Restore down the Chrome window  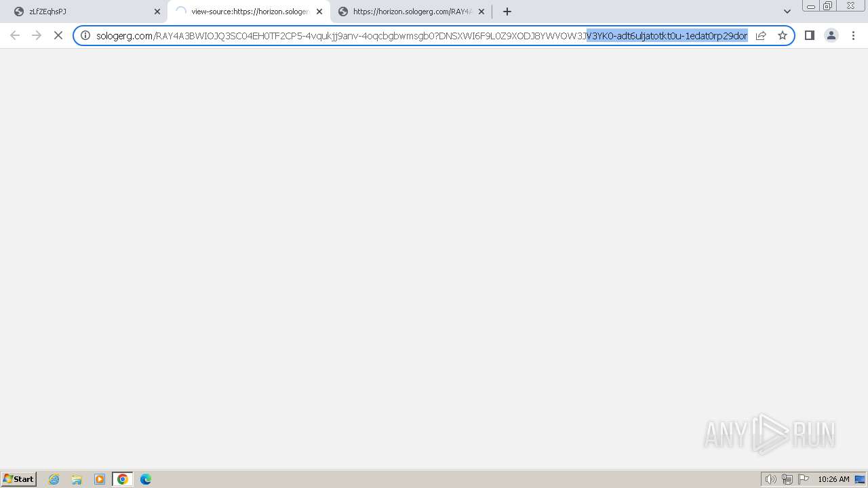pos(828,6)
